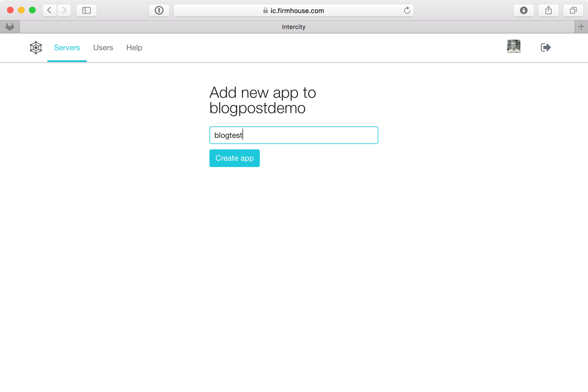Open a new tab with plus

click(581, 27)
